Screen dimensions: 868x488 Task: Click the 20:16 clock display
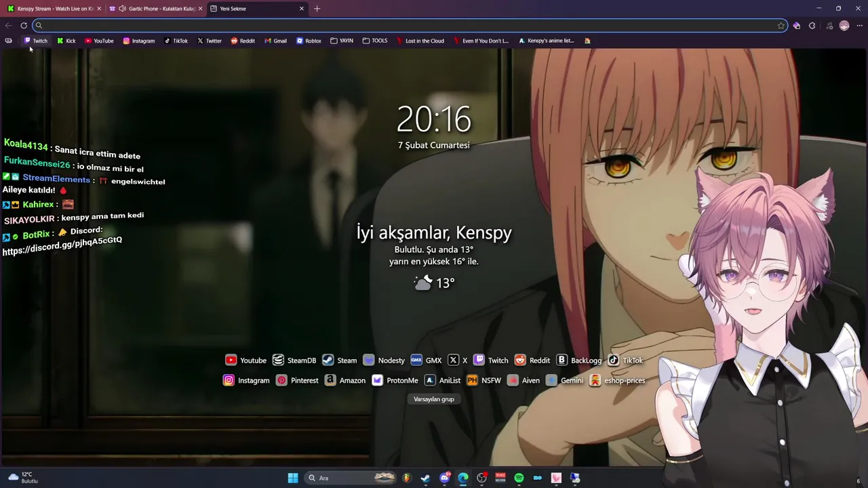point(434,119)
